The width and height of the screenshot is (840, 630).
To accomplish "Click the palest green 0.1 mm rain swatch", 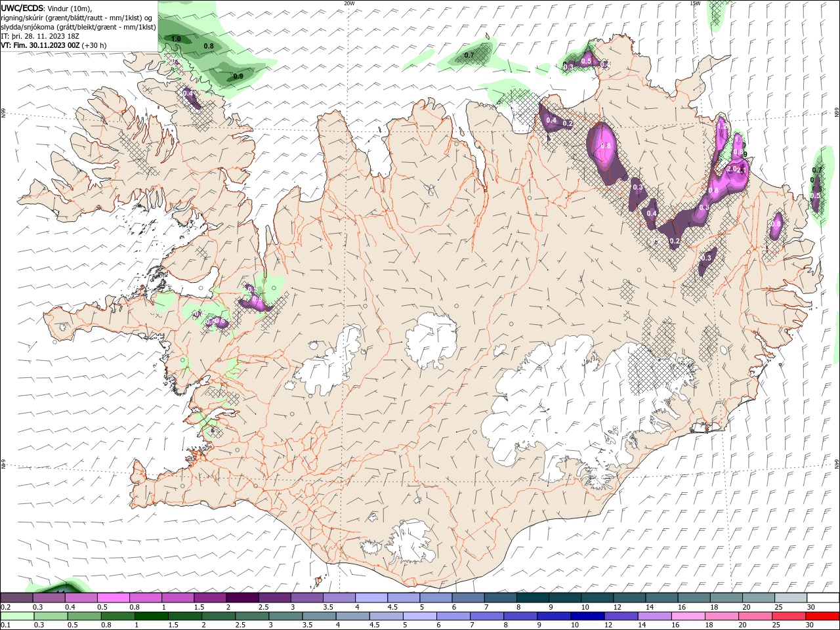I will [x=17, y=616].
